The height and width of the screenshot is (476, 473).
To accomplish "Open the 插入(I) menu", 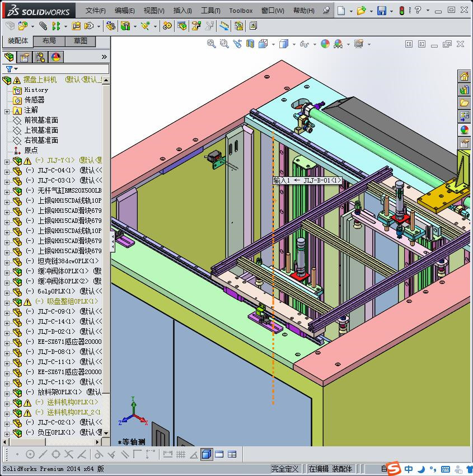I will click(x=182, y=11).
